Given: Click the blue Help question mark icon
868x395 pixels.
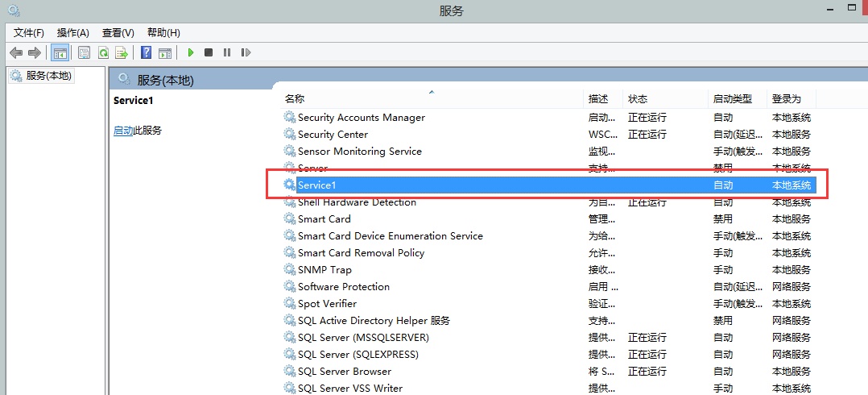Looking at the screenshot, I should (x=146, y=52).
